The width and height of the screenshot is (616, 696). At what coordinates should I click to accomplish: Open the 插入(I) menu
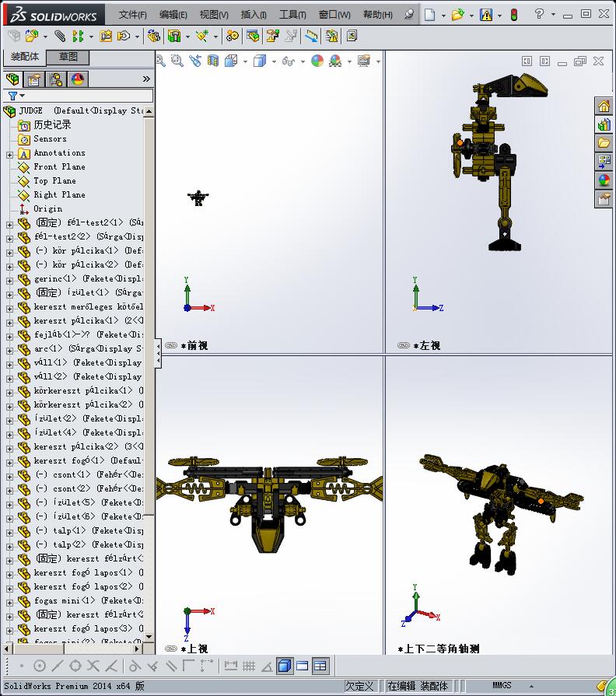pyautogui.click(x=254, y=15)
